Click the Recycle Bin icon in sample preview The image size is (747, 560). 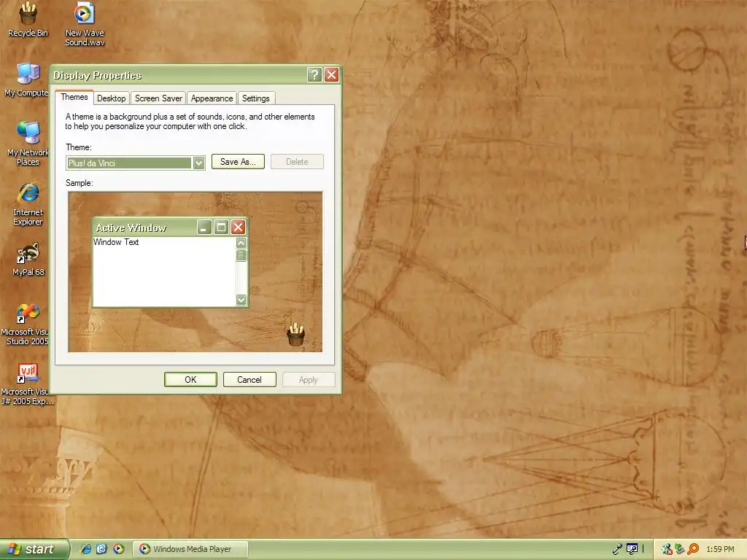(296, 334)
